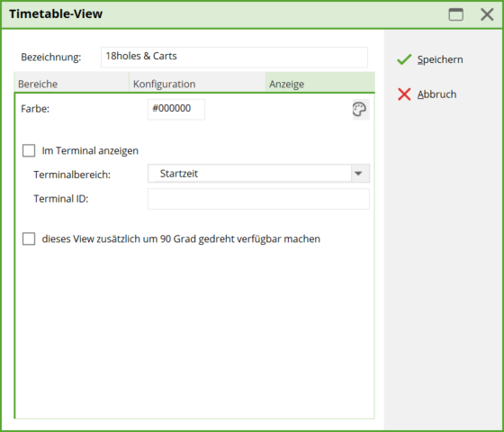This screenshot has width=504, height=432.
Task: Click the Bezeichnung text field
Action: tap(234, 58)
